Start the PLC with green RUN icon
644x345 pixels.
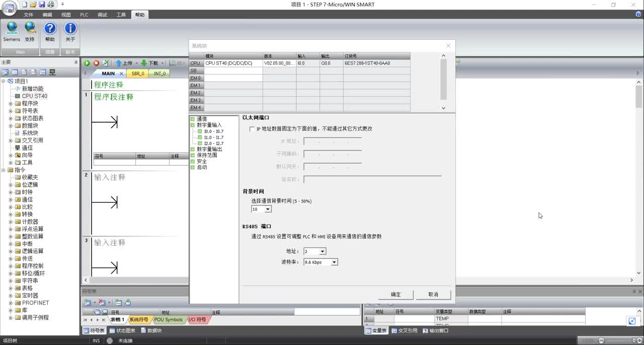(x=87, y=63)
